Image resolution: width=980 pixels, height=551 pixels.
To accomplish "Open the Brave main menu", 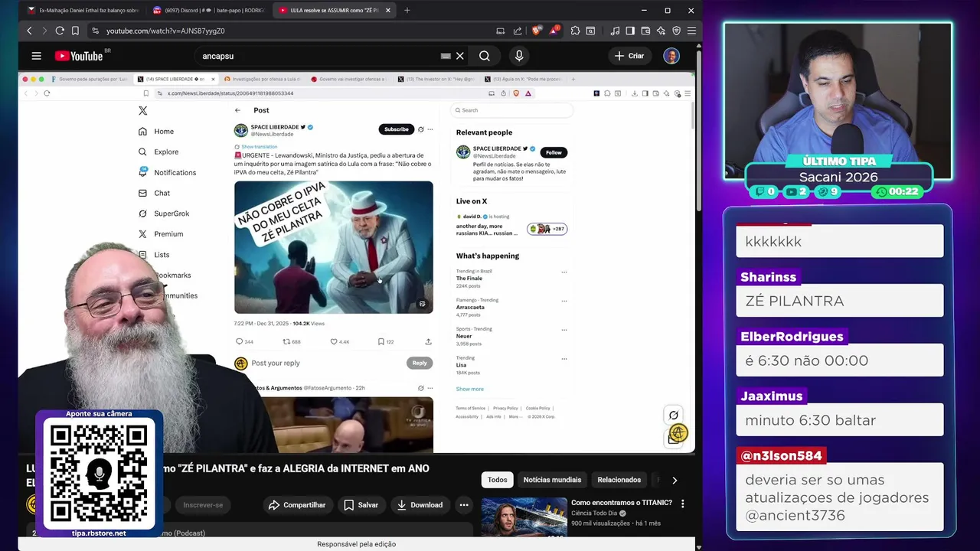I will 691,31.
